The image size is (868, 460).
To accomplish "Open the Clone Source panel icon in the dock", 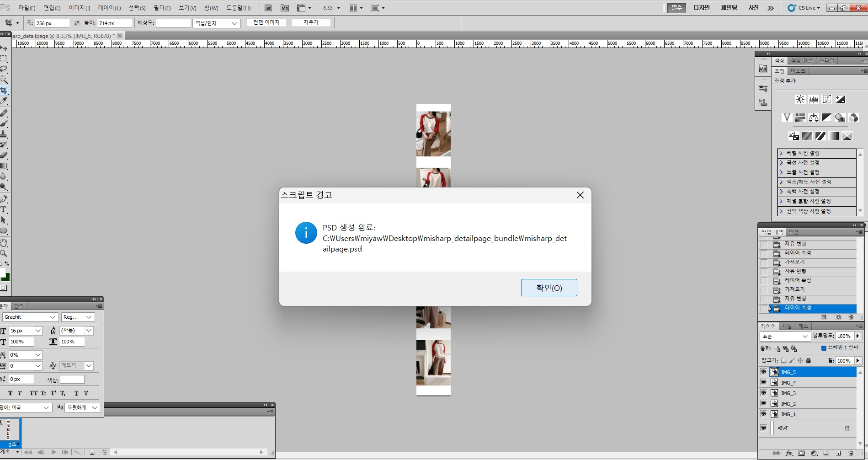I will pyautogui.click(x=763, y=102).
